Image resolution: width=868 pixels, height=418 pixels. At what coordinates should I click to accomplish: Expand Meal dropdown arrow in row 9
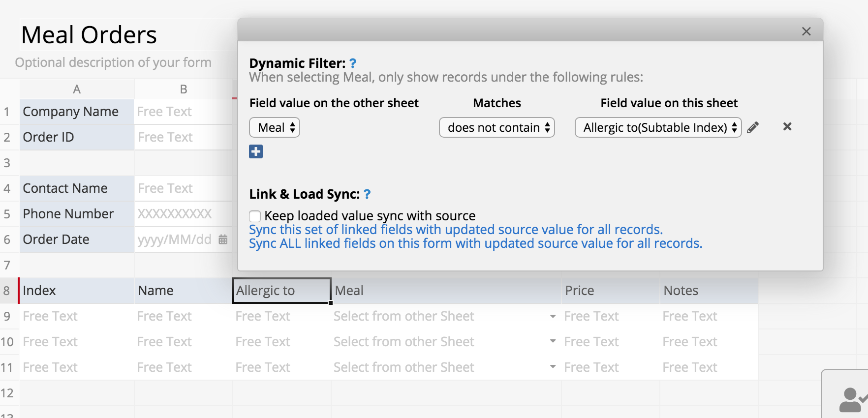[x=553, y=316]
